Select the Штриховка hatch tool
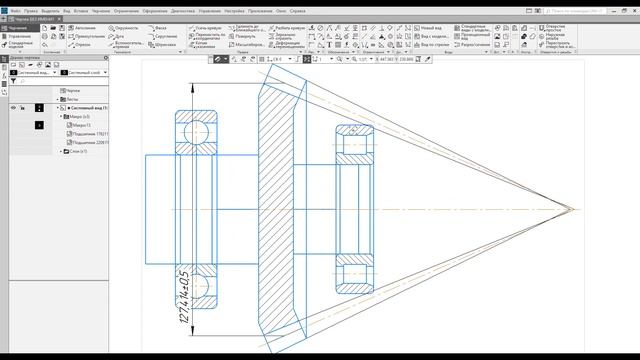 pos(162,44)
